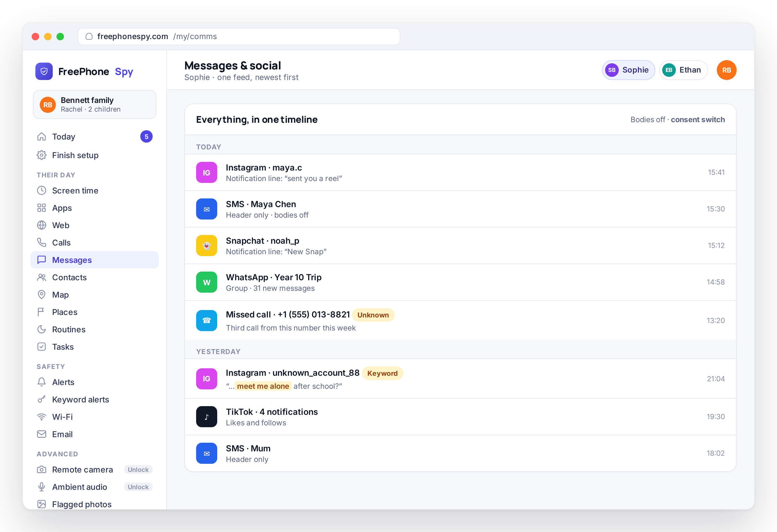Click the Unknown tag on missed call

[x=373, y=315]
